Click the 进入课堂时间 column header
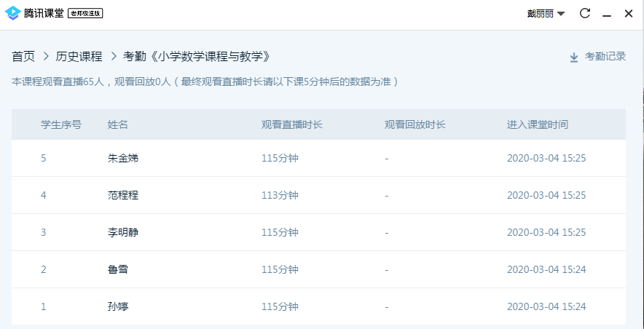 538,124
